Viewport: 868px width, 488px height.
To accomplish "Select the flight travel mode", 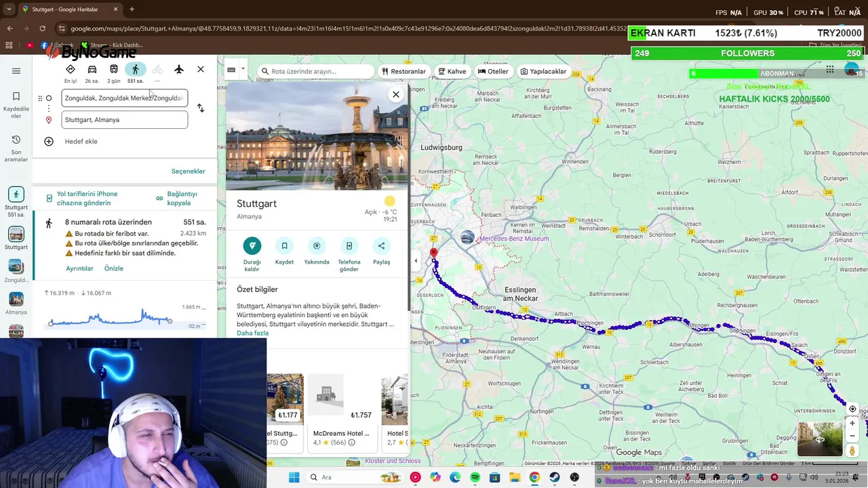I will click(179, 69).
